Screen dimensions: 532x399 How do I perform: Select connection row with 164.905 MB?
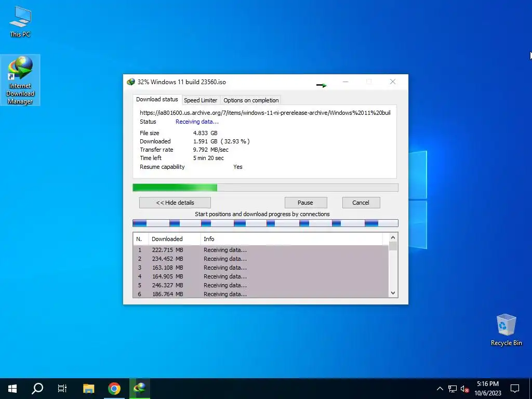click(x=261, y=276)
